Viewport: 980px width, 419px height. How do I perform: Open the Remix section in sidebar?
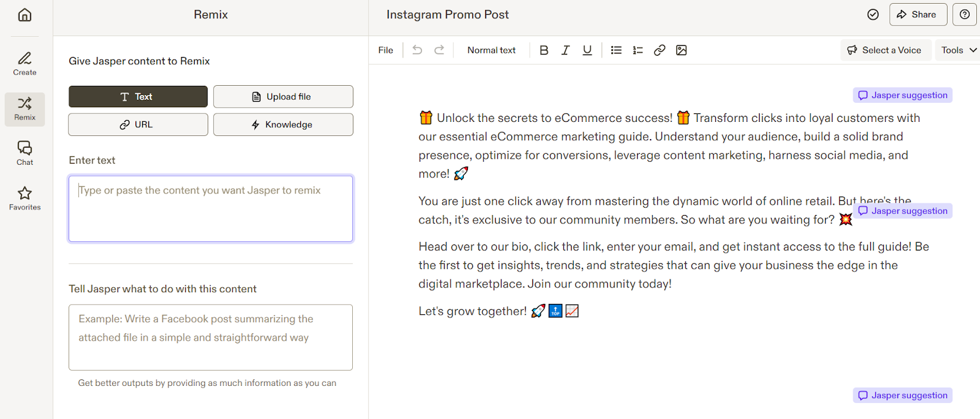(24, 109)
